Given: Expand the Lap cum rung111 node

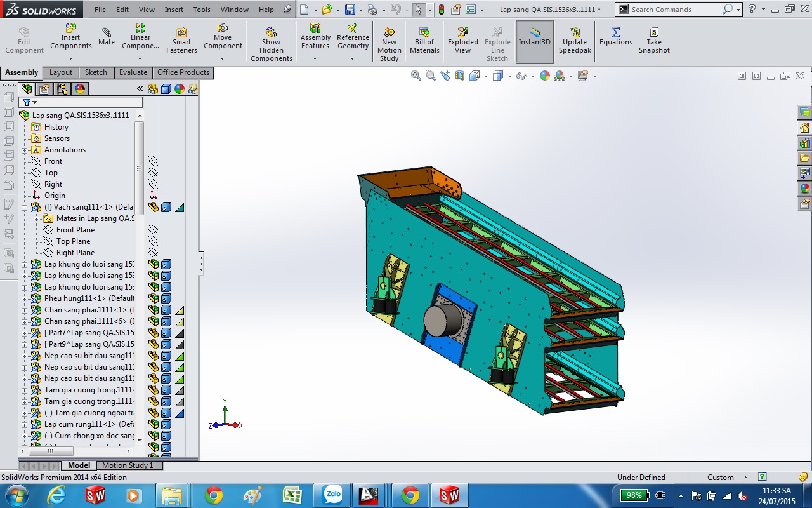Looking at the screenshot, I should click(25, 424).
